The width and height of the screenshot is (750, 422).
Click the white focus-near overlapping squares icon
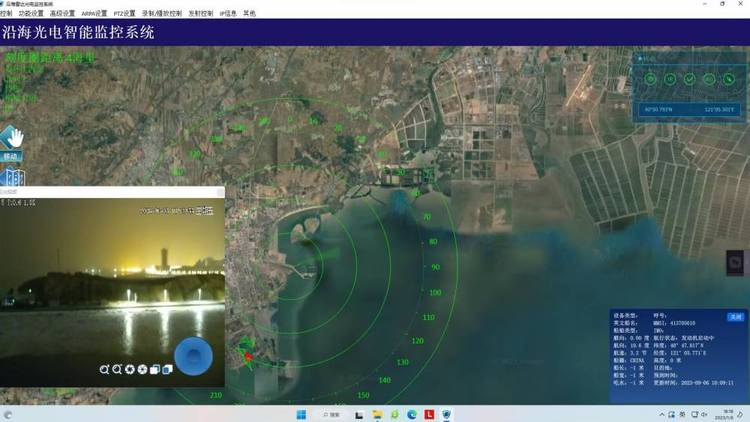154,369
